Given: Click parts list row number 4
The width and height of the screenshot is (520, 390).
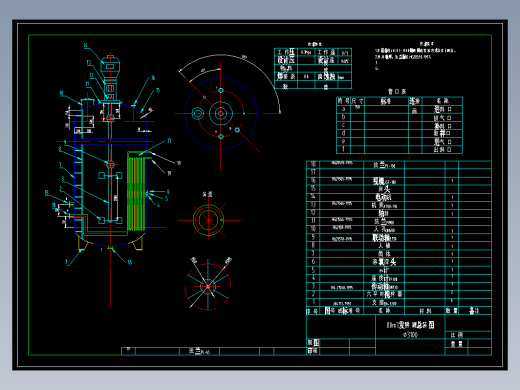Looking at the screenshot, I should coord(399,278).
